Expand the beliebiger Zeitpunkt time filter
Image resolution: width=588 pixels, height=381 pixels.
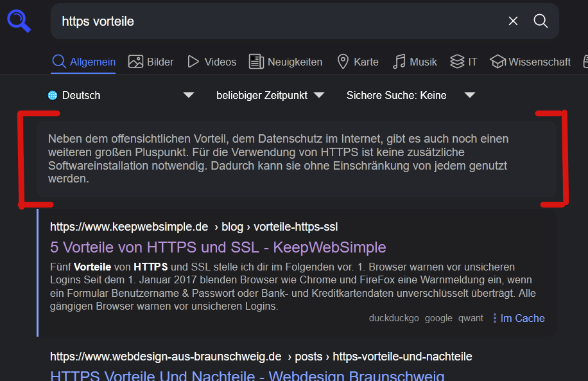coord(319,94)
